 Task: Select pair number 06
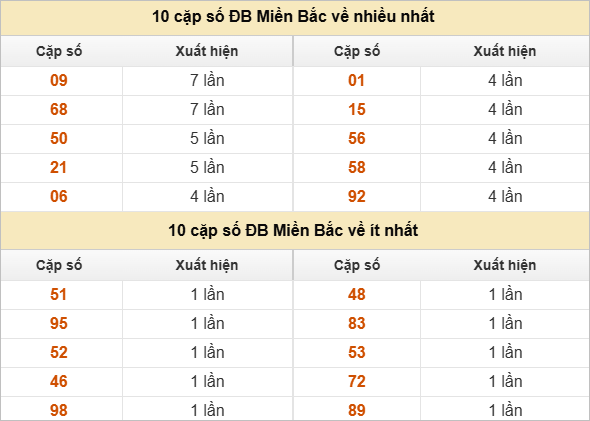click(59, 196)
